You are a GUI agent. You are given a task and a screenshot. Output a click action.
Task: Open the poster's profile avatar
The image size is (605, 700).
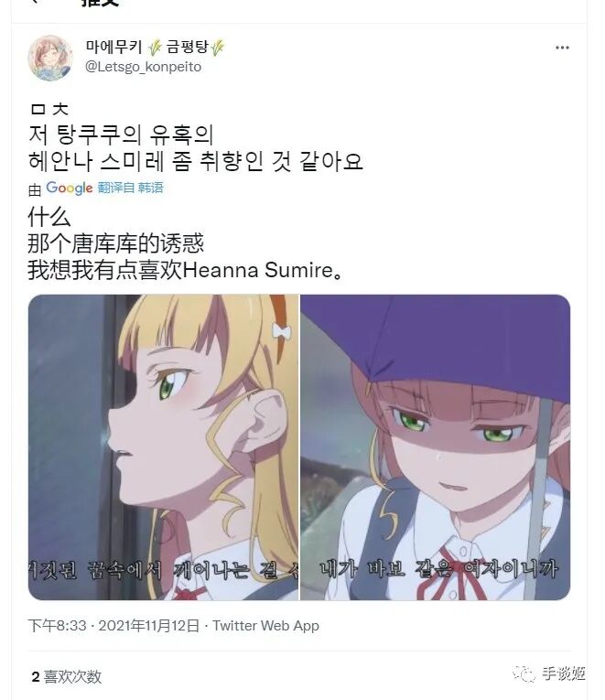coord(50,59)
